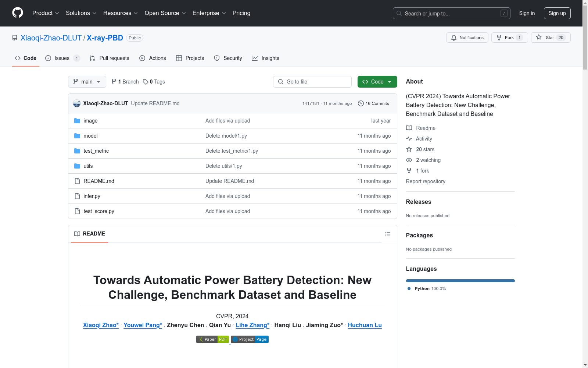This screenshot has height=368, width=588.
Task: Click the model folder icon
Action: pyautogui.click(x=77, y=136)
